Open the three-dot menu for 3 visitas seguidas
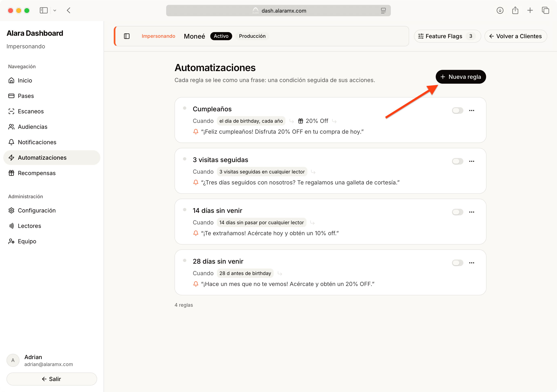 pyautogui.click(x=472, y=161)
